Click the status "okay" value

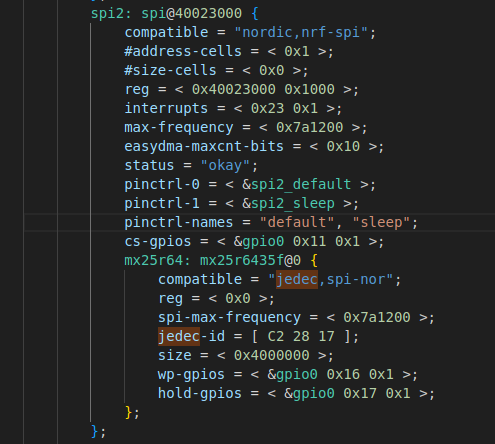225,166
